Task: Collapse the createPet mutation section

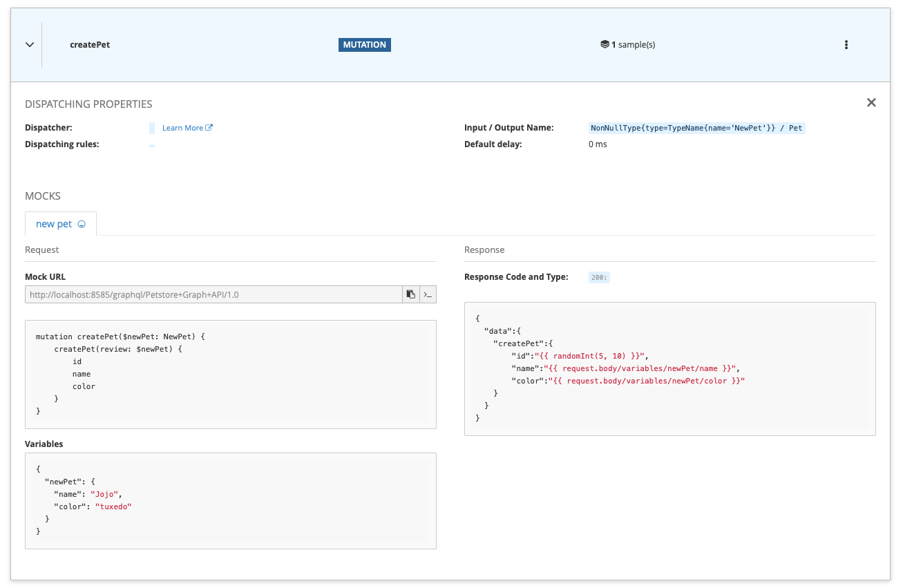Action: [29, 44]
